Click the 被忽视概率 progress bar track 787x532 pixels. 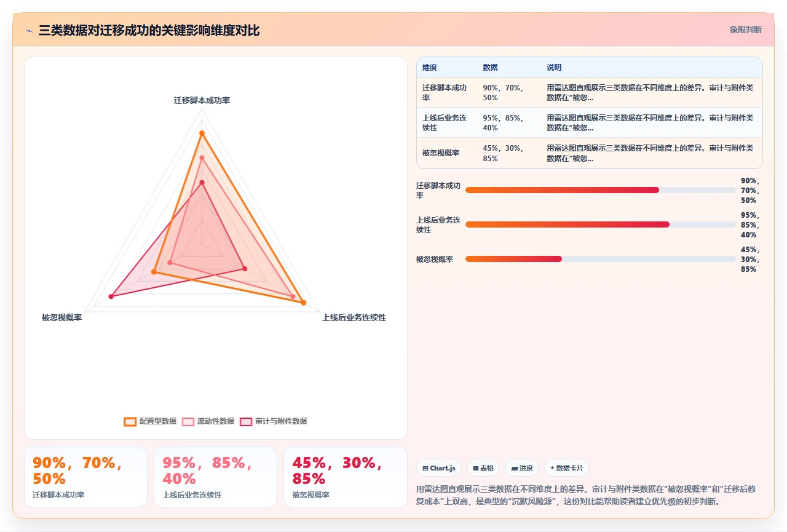600,259
